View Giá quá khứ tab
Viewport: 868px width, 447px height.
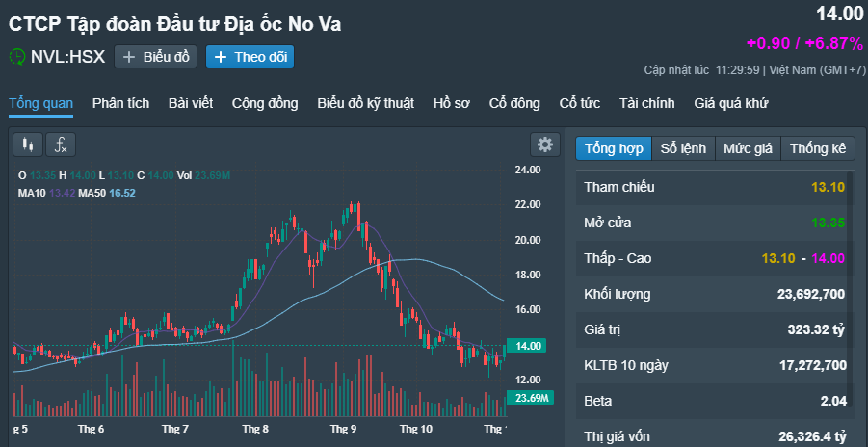pos(731,103)
